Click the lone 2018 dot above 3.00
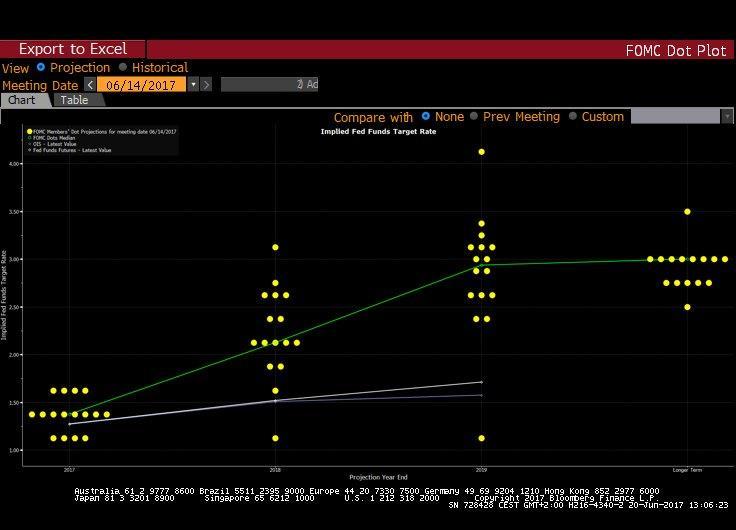The width and height of the screenshot is (736, 530). (x=275, y=247)
